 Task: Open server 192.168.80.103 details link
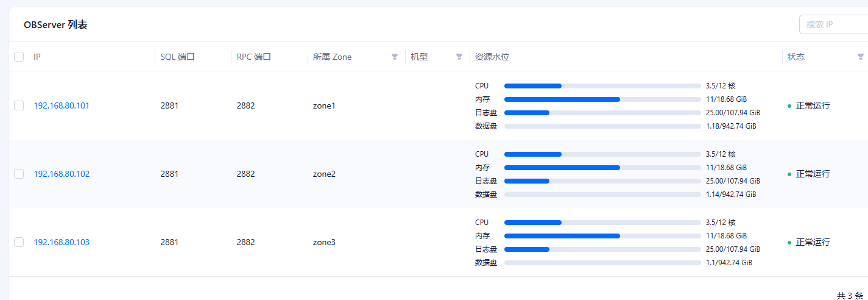tap(62, 242)
